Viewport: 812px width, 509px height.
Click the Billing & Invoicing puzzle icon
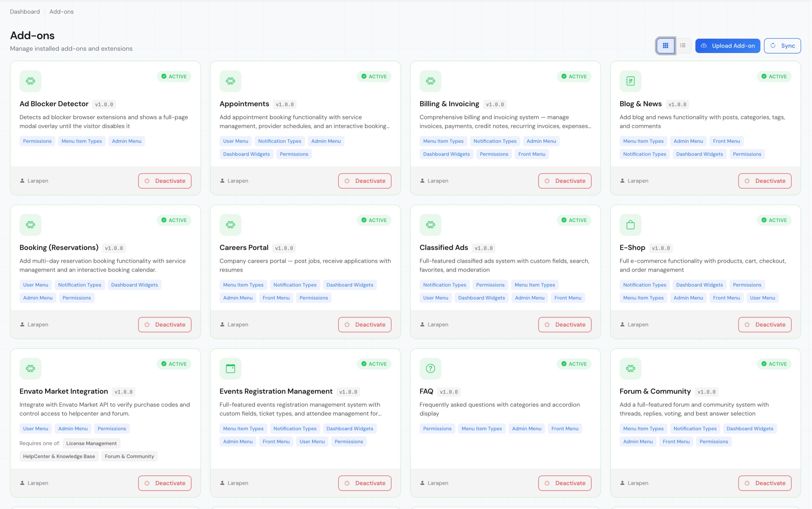tap(430, 81)
